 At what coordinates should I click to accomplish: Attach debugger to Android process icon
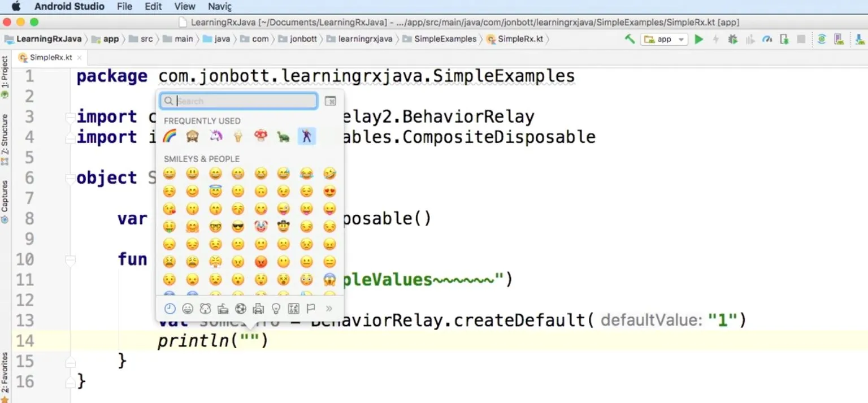click(x=784, y=39)
